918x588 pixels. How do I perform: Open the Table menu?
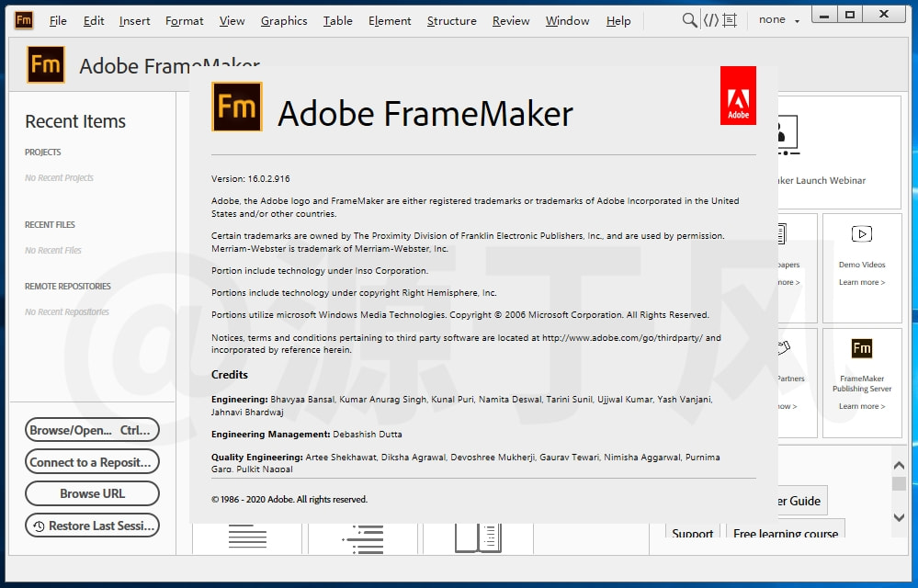pyautogui.click(x=338, y=21)
